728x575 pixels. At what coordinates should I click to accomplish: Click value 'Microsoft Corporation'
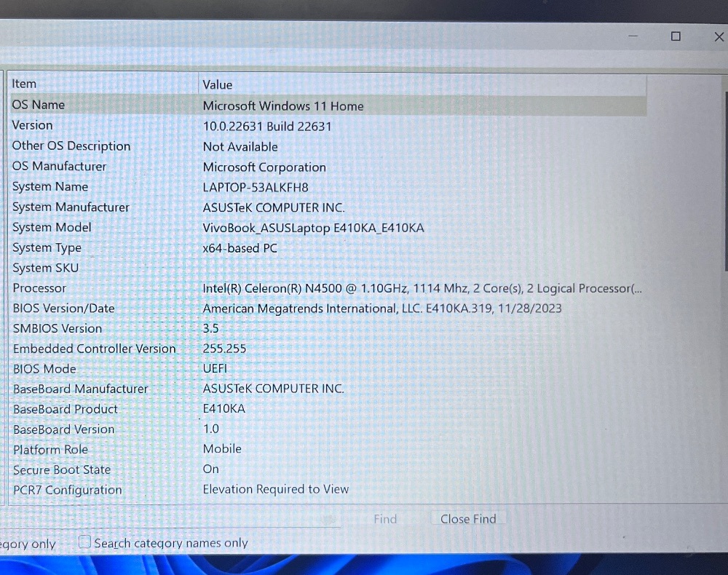264,167
